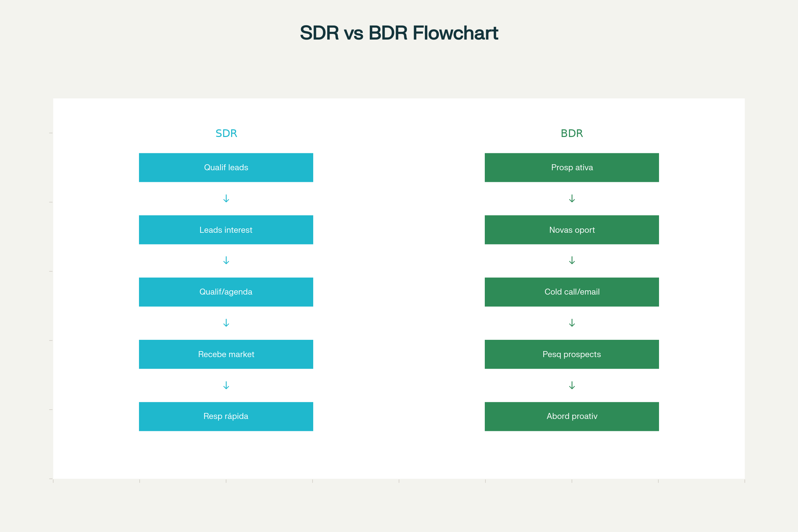798x532 pixels.
Task: Click the arrow below Recebe market box
Action: 226,385
